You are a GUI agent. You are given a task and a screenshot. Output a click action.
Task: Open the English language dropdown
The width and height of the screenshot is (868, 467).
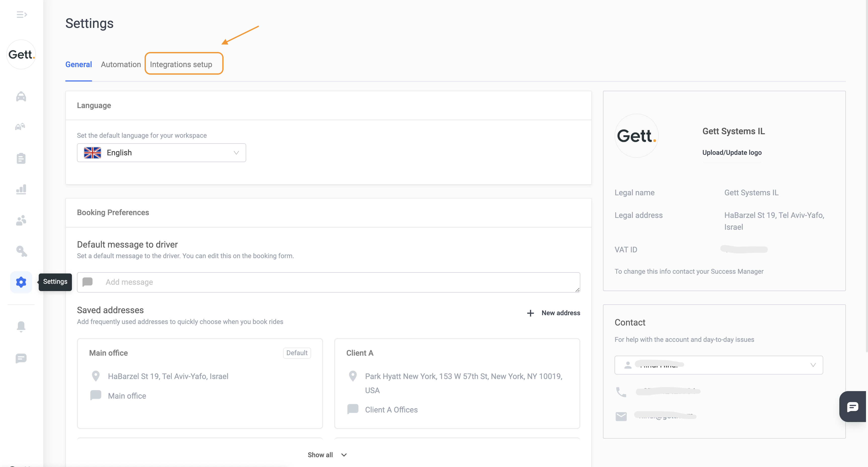pos(161,153)
